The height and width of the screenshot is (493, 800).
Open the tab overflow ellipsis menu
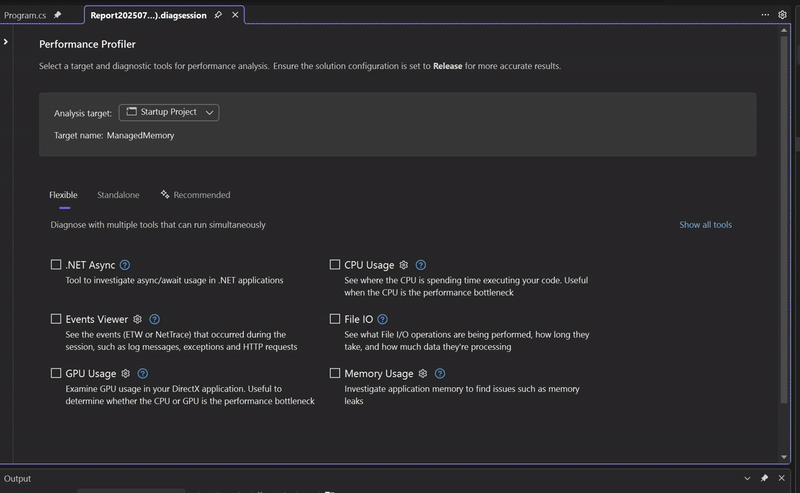(x=765, y=14)
